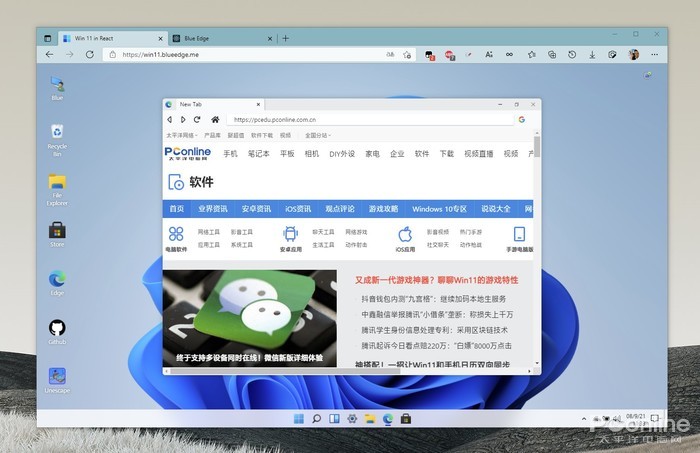Go forward in inner New Tab window

tap(183, 119)
